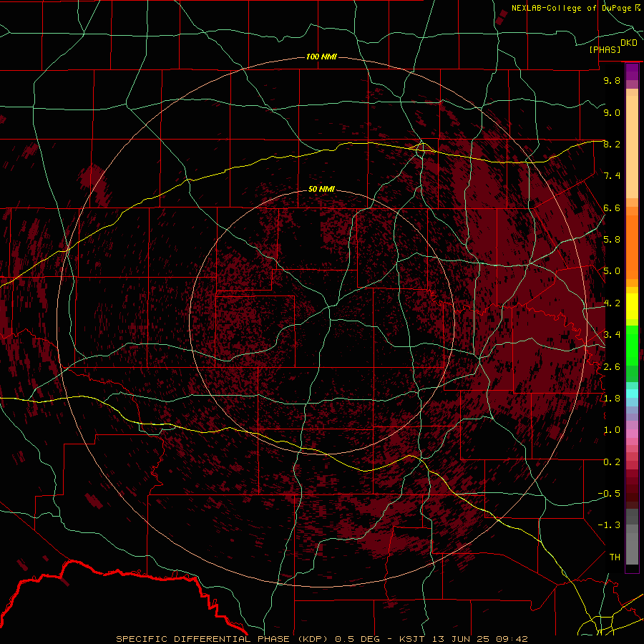Viewport: 644px width, 644px height.
Task: Pick the yellow segment of the color bar
Action: (632, 306)
